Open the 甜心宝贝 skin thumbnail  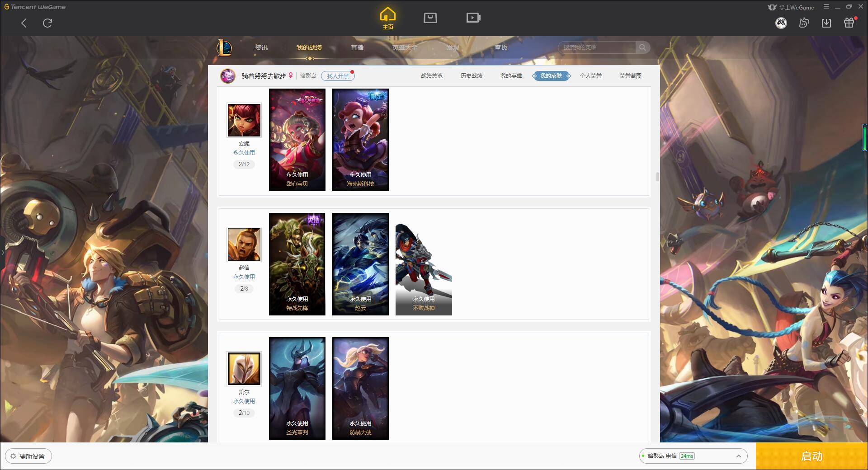point(297,140)
